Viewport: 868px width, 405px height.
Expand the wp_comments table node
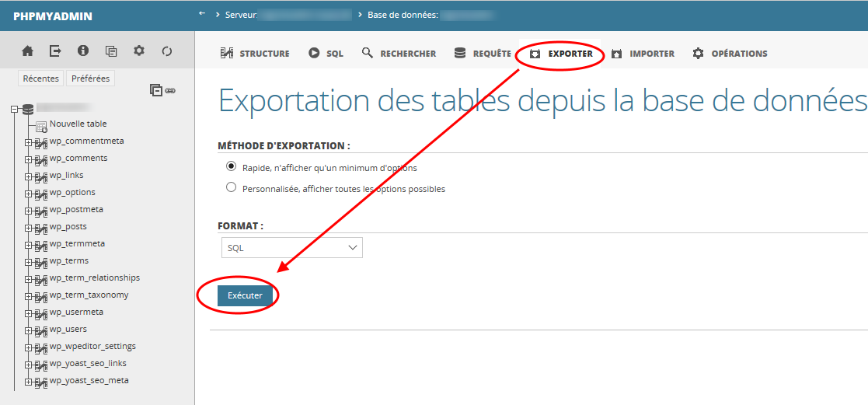coord(28,161)
